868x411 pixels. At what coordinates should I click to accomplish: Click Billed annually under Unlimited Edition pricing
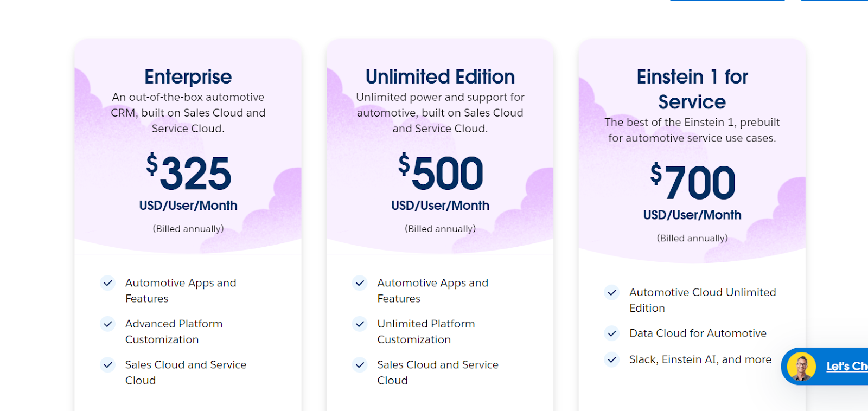(440, 228)
